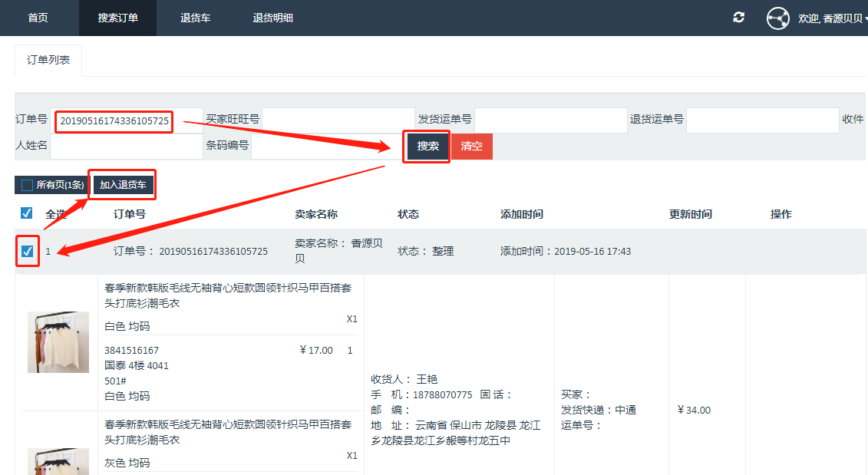Open the 搜索订单 menu item
Screen dimensions: 868x475
pyautogui.click(x=118, y=18)
